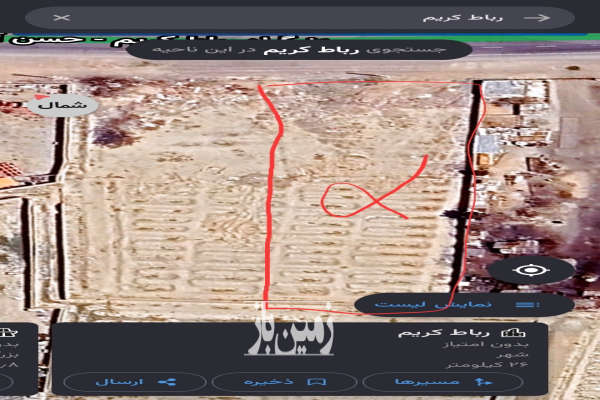Open مسیرها directions button

click(x=442, y=382)
